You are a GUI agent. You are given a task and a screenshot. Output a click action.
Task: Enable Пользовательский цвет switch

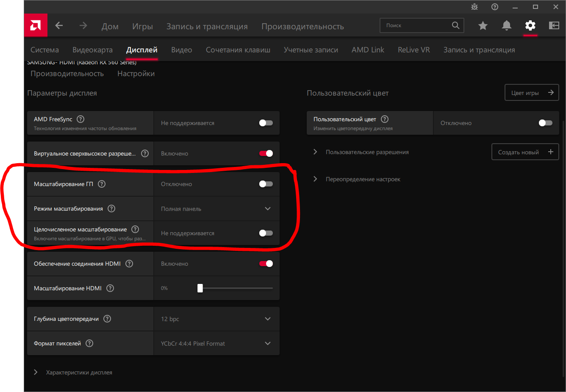(546, 123)
